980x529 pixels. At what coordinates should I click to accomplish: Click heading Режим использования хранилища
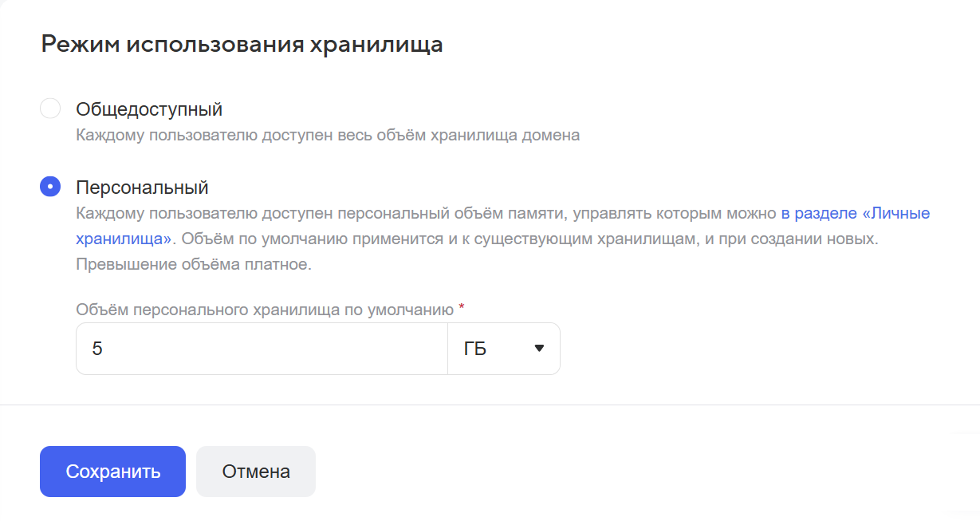pyautogui.click(x=242, y=44)
